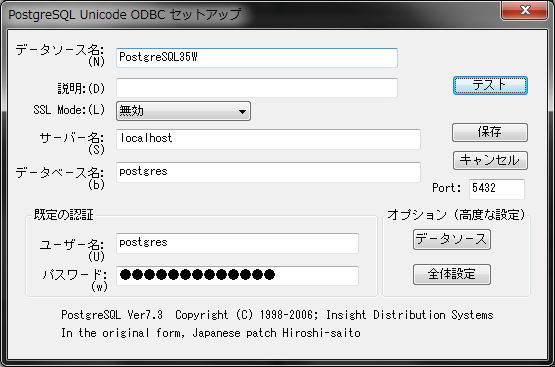Click the 既定の認証 group title
Image resolution: width=555 pixels, height=367 pixels.
click(63, 214)
